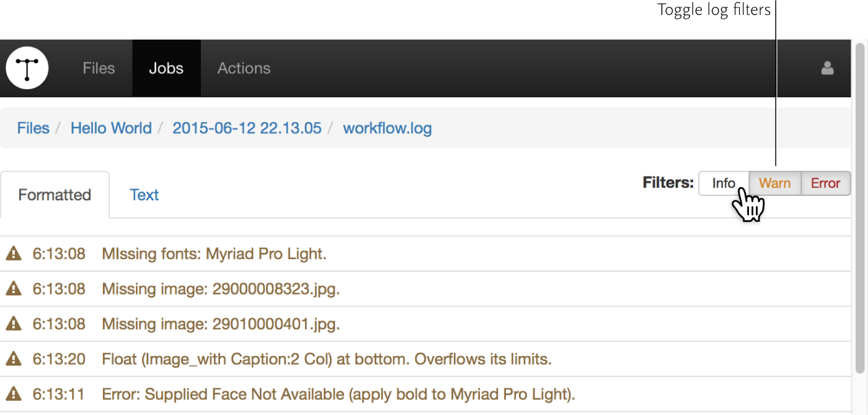This screenshot has width=868, height=415.
Task: Click timestamp of the 29000008323.jpg entry
Action: pyautogui.click(x=59, y=288)
